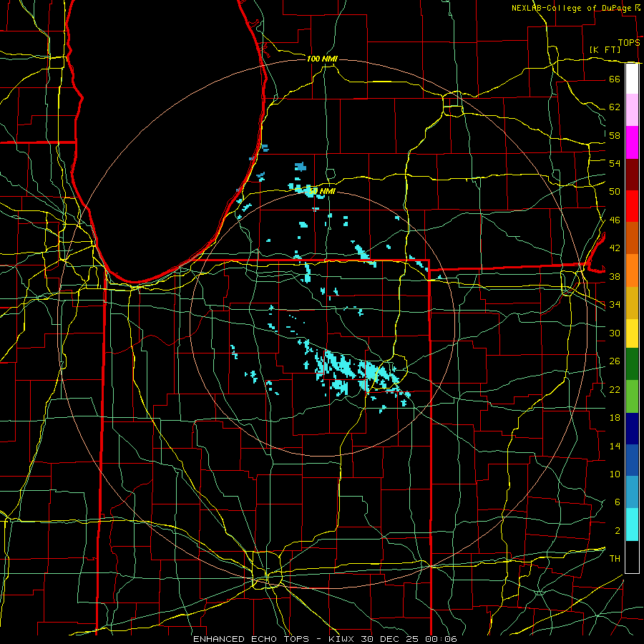Click the '50 NMI' range ring label
The image size is (644, 644).
point(322,191)
